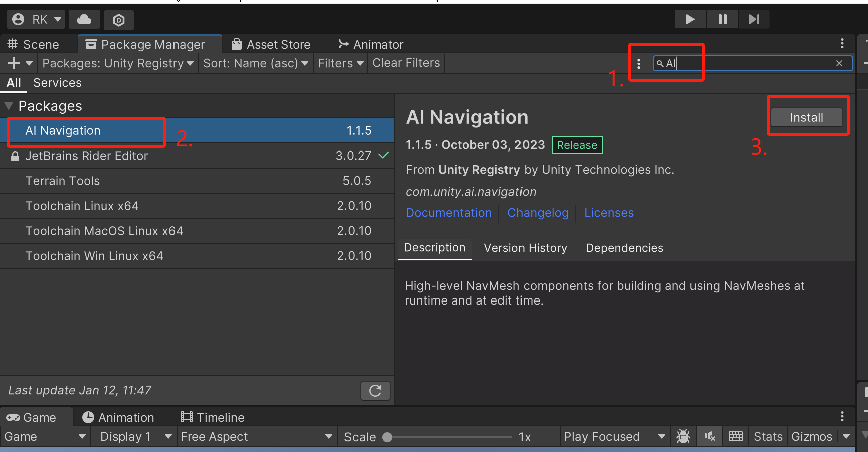Click the cloud services icon
The height and width of the screenshot is (452, 868).
84,20
